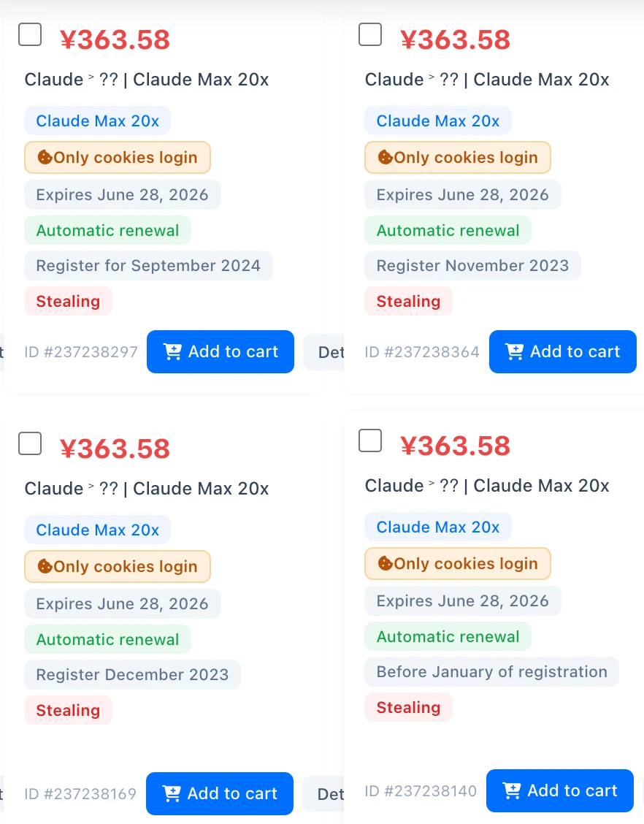Open Details next to listing #237238169

click(x=323, y=794)
